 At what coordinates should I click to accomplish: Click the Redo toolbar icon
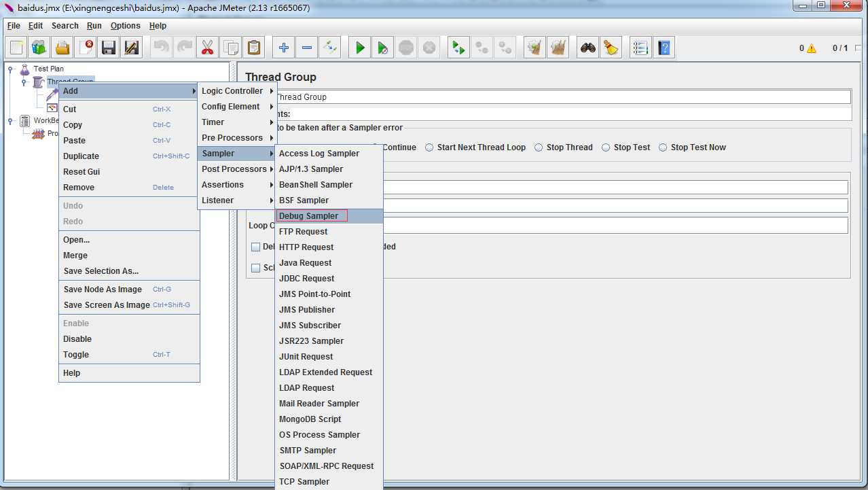(185, 48)
